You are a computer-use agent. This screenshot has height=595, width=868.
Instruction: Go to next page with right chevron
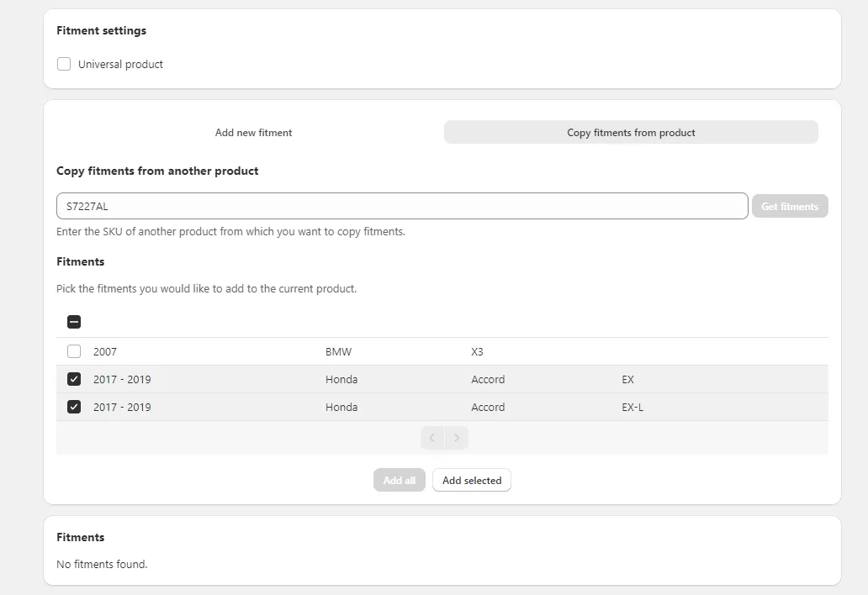457,438
